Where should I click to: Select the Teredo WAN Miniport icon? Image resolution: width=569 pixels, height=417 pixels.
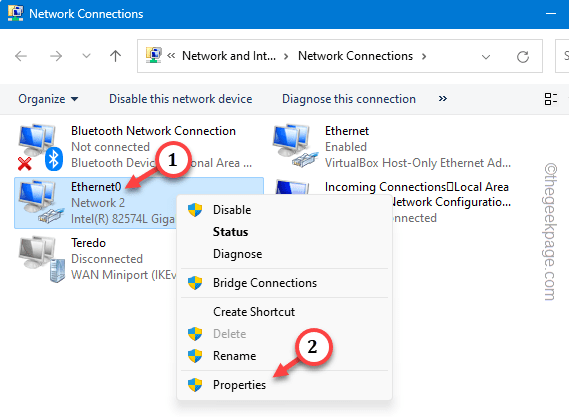click(41, 259)
